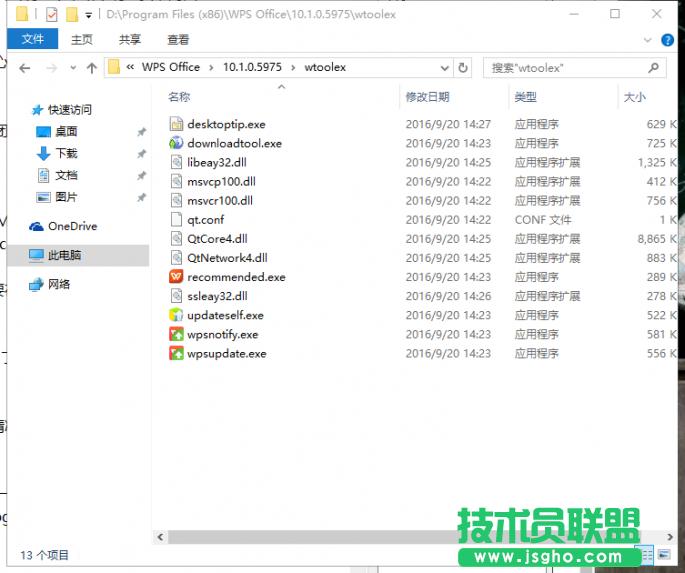Click the 8,865 size value

point(652,239)
